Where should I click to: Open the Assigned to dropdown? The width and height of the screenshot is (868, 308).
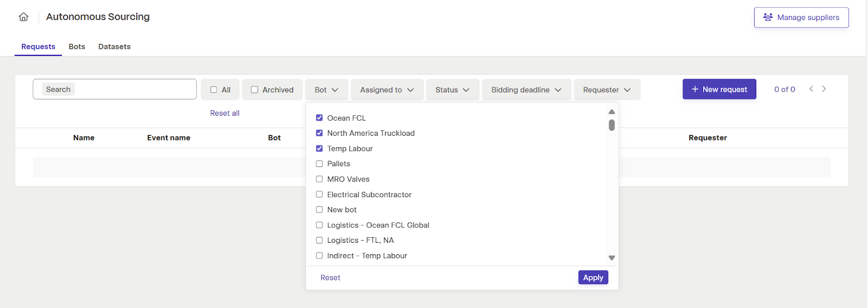pyautogui.click(x=387, y=90)
